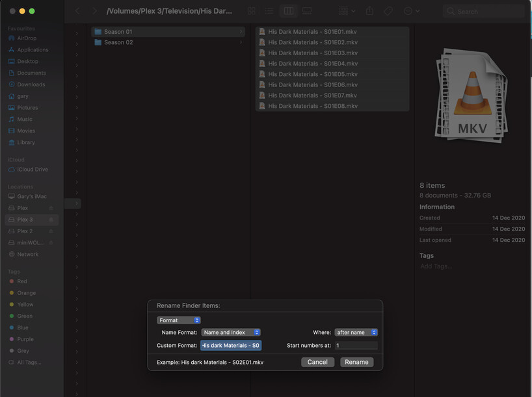Select the Season 02 folder
This screenshot has height=397, width=532.
[x=168, y=42]
